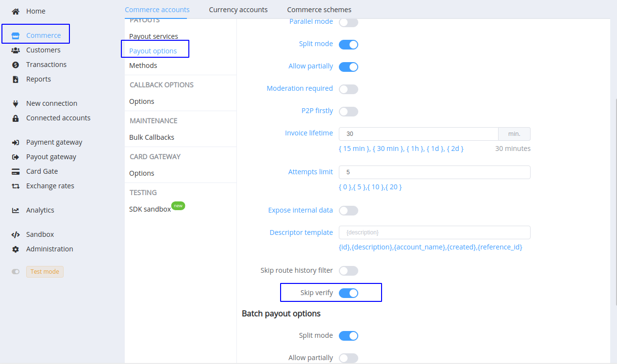Insert the {description} placeholder below the template field
The image size is (617, 364).
coord(372,247)
